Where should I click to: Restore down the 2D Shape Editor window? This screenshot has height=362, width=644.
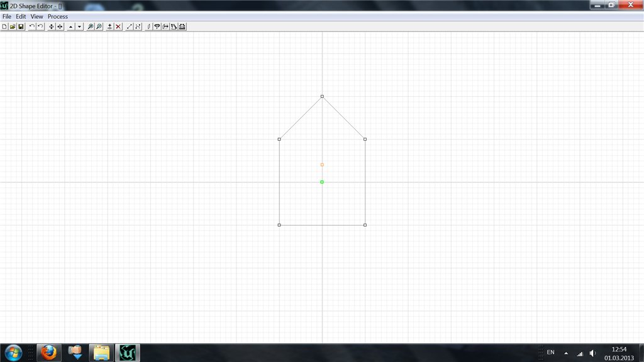[611, 5]
